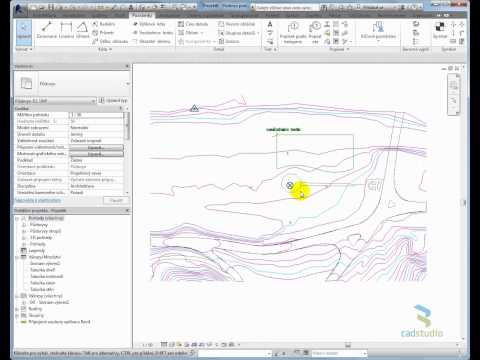Select the aligned dimension tool
480x360 pixels.
coord(47,29)
